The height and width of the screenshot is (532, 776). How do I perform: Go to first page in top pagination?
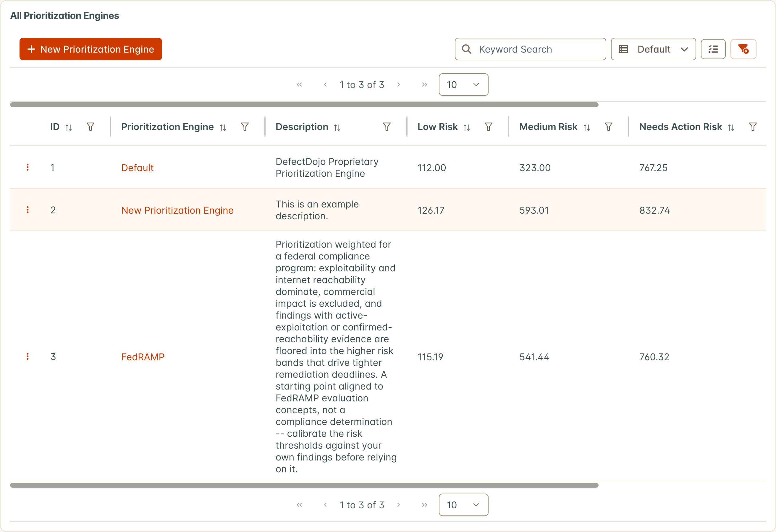(299, 85)
